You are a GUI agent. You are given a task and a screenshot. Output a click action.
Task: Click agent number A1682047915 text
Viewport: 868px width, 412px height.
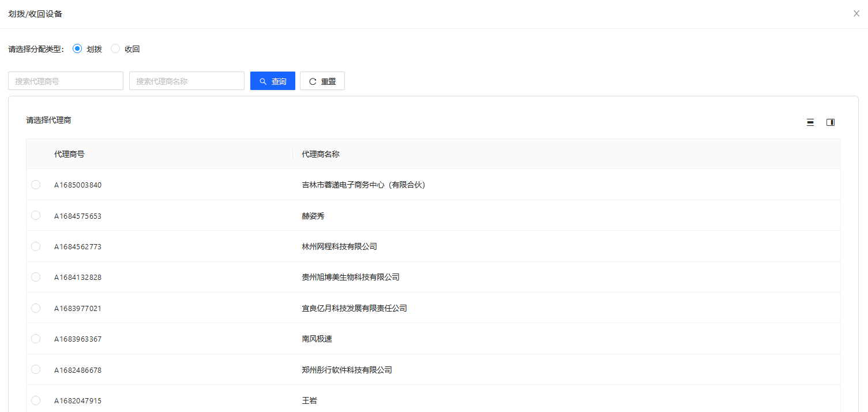(78, 401)
